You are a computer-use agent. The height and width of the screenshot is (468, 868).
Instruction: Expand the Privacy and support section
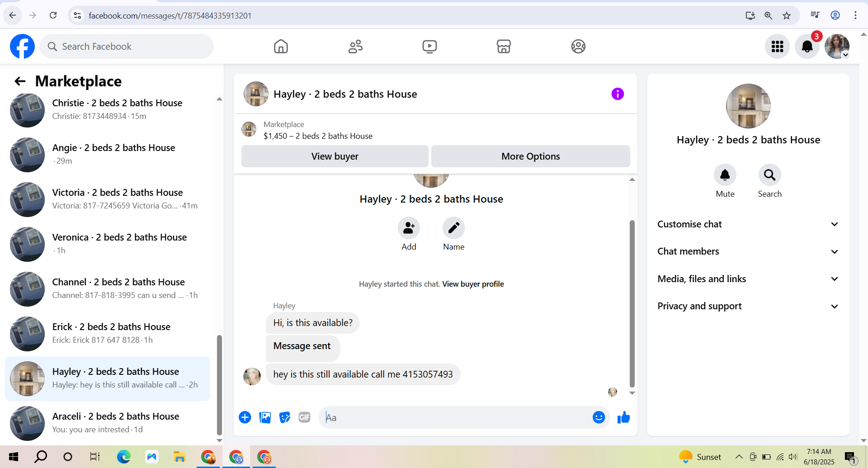[x=748, y=306]
